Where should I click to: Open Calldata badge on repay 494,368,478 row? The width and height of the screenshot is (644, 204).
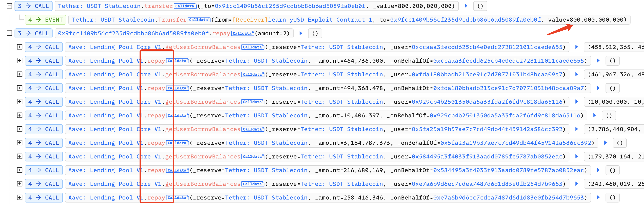pyautogui.click(x=178, y=88)
